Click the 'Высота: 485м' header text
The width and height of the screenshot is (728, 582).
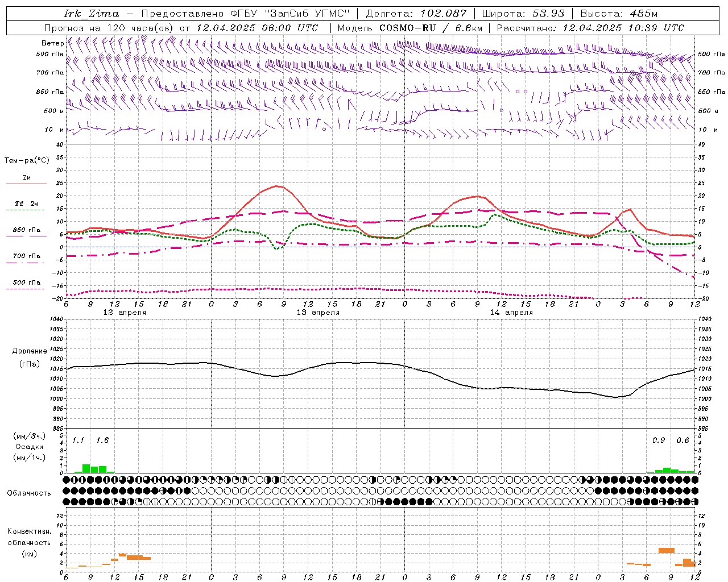pos(619,14)
